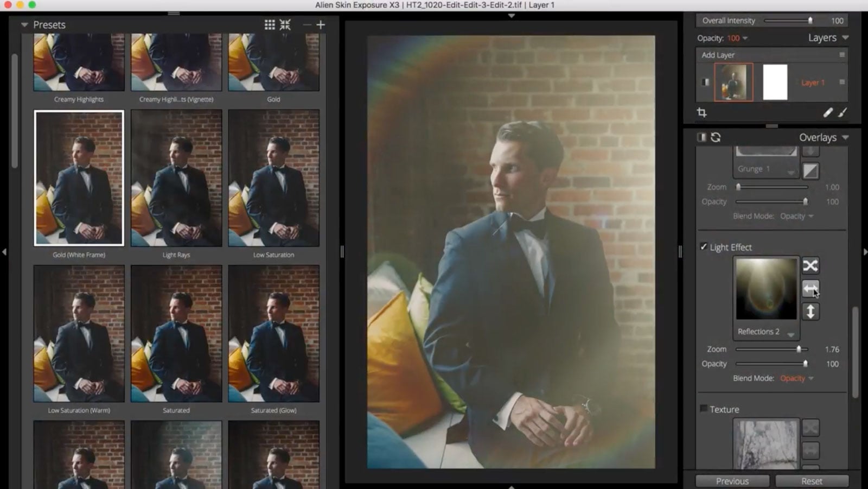Reset the Overlays panel settings
The image size is (868, 489).
point(716,137)
